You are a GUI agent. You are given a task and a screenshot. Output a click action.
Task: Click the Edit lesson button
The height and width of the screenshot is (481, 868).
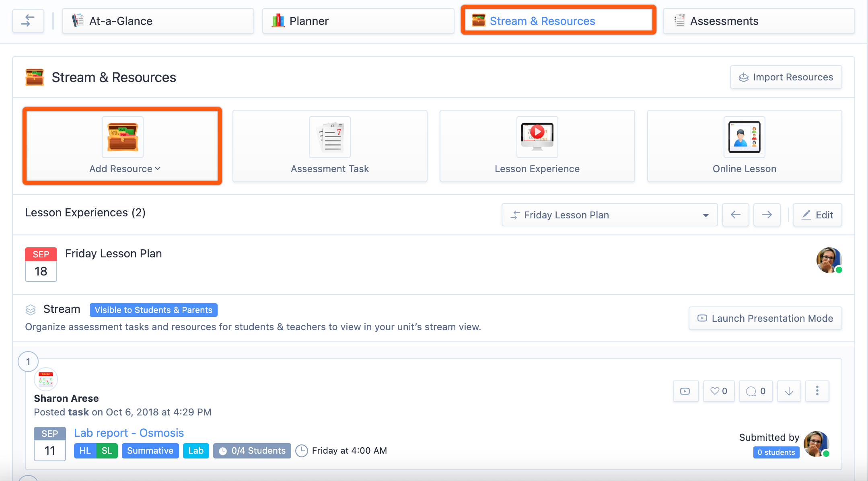[x=817, y=215]
